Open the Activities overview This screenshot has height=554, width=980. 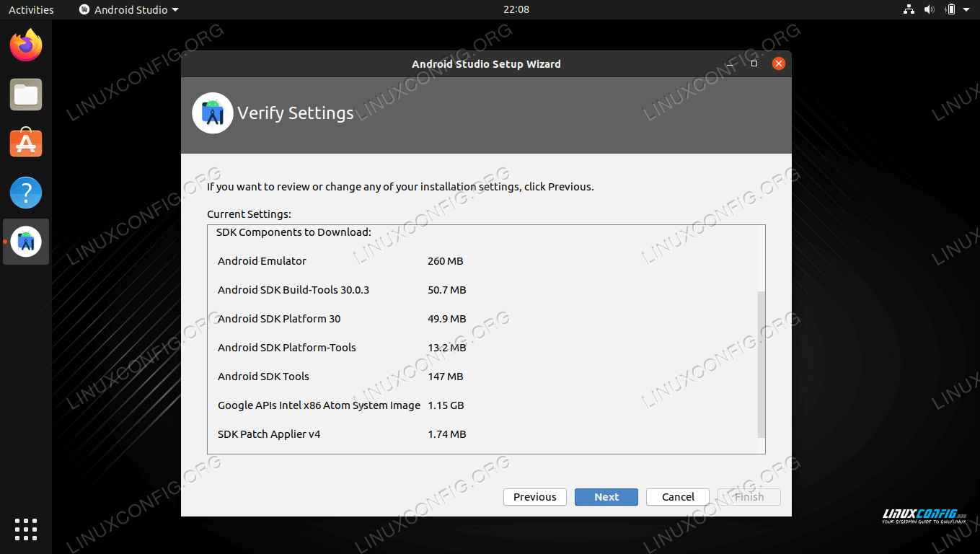tap(31, 9)
